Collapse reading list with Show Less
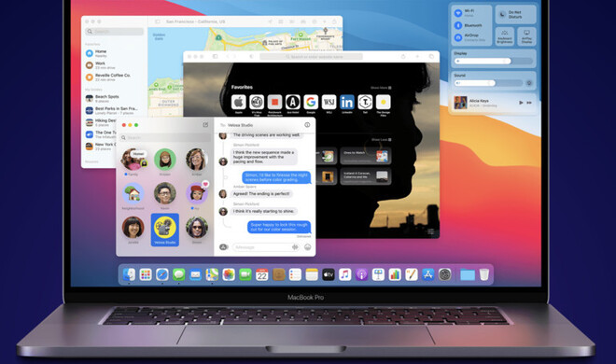Screen dimensions: 616x364 (x=381, y=139)
